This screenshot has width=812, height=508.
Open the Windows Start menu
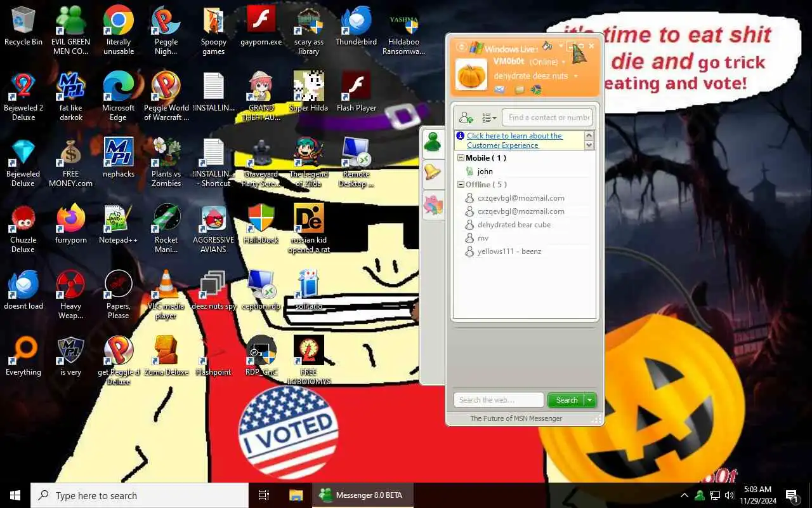coord(15,495)
